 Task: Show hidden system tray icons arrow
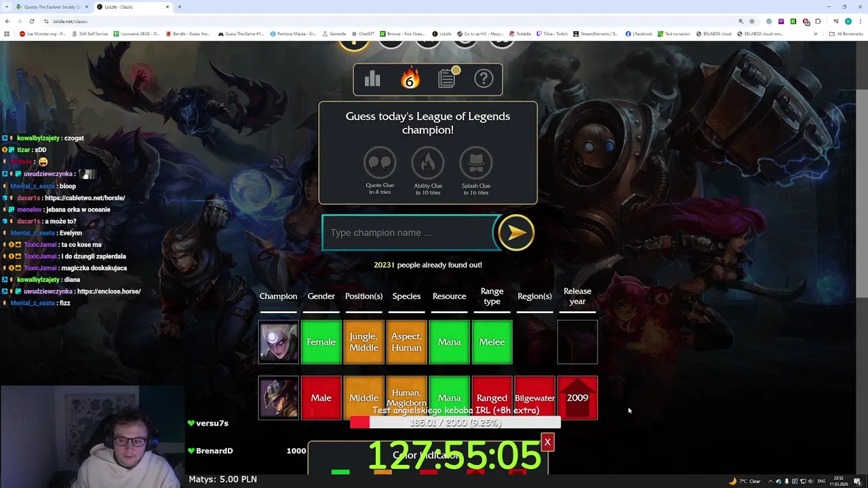pos(770,481)
